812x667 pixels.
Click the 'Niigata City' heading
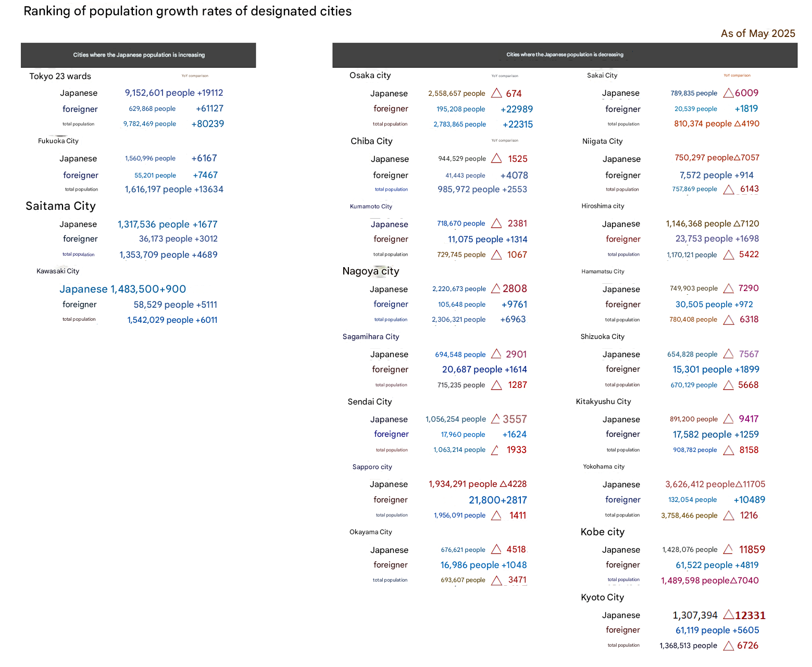tap(603, 141)
